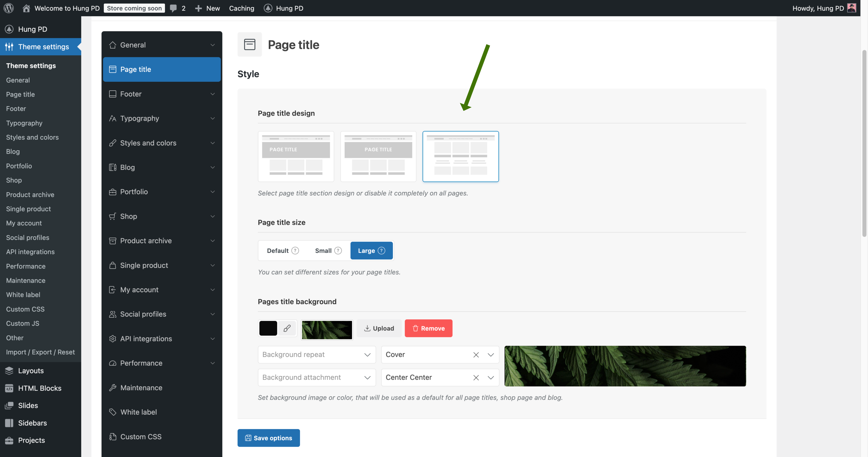Click the API integrations gear icon

tap(113, 339)
